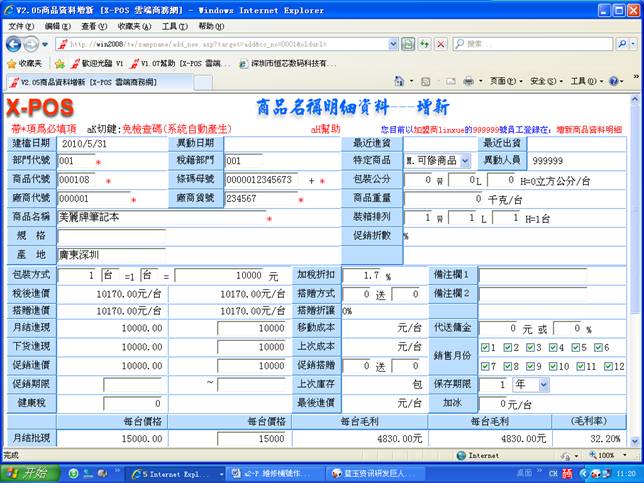Uncheck month 1 in 銷售月份

click(x=487, y=347)
